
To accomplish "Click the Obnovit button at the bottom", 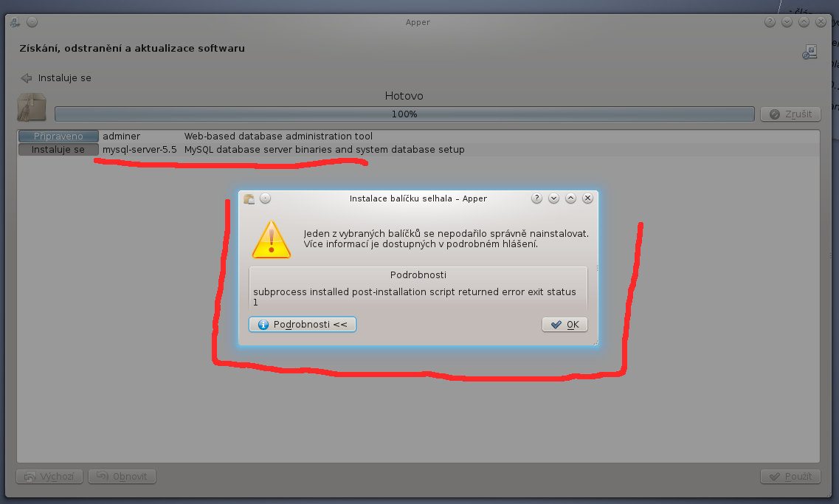I will (122, 476).
